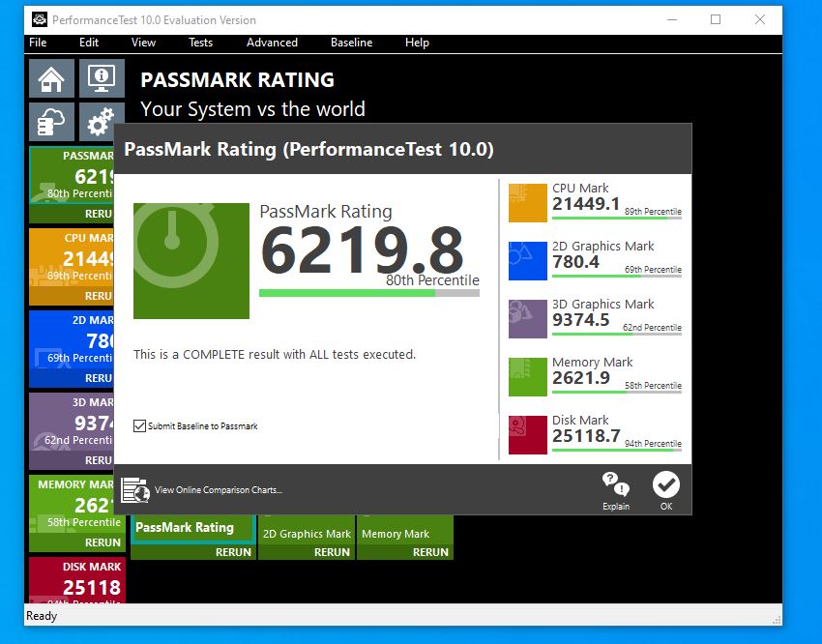Screen dimensions: 822x644
Task: Click the CPU Mark score 21449.1
Action: (x=586, y=204)
